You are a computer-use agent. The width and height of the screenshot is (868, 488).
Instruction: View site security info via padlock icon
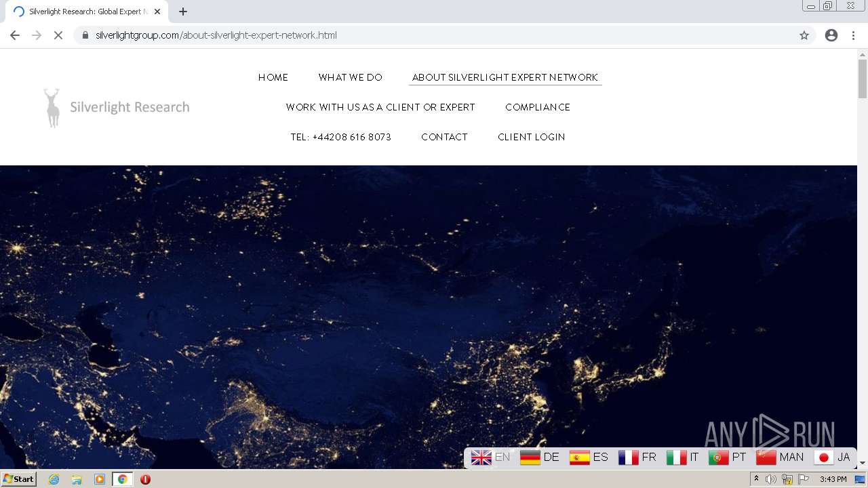coord(85,35)
